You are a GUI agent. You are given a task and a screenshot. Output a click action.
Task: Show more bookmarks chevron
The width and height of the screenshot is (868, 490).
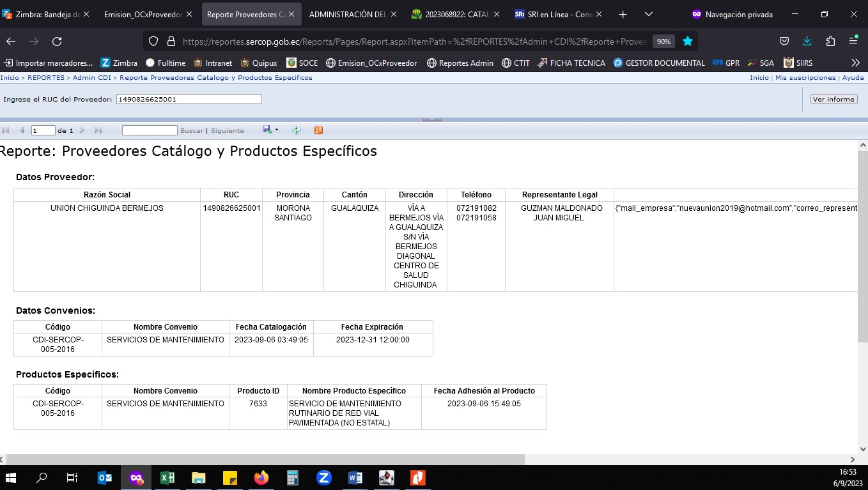[855, 63]
